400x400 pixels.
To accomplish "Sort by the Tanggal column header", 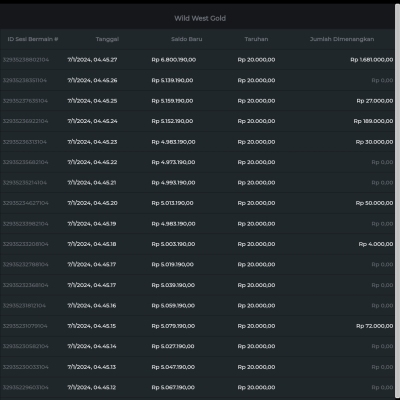I will [107, 39].
